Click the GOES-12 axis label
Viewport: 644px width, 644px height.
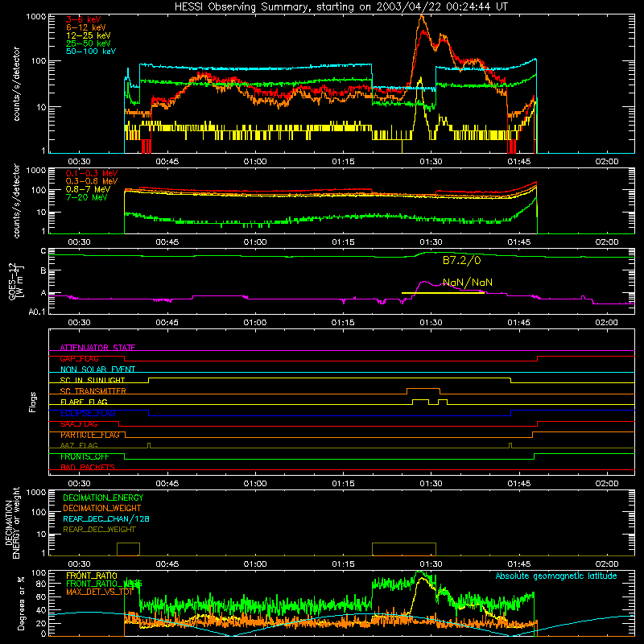pos(15,281)
